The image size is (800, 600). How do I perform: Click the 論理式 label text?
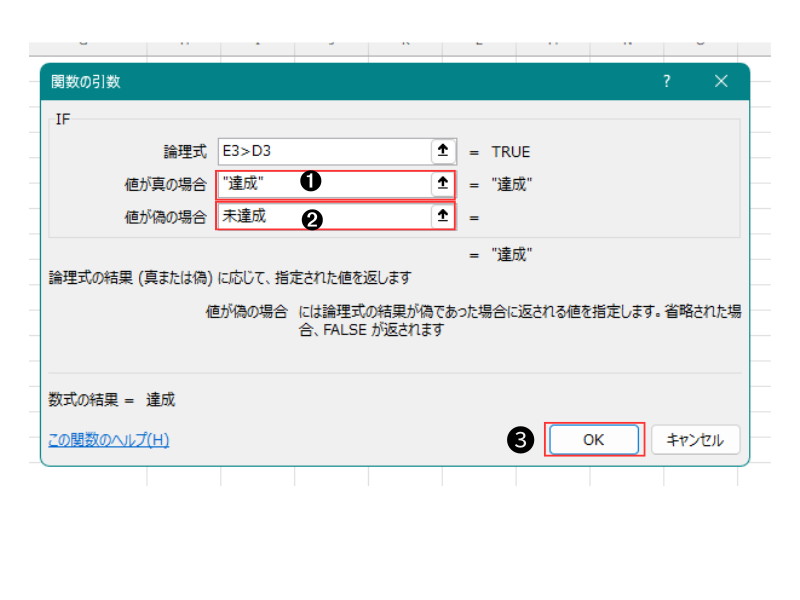click(185, 152)
